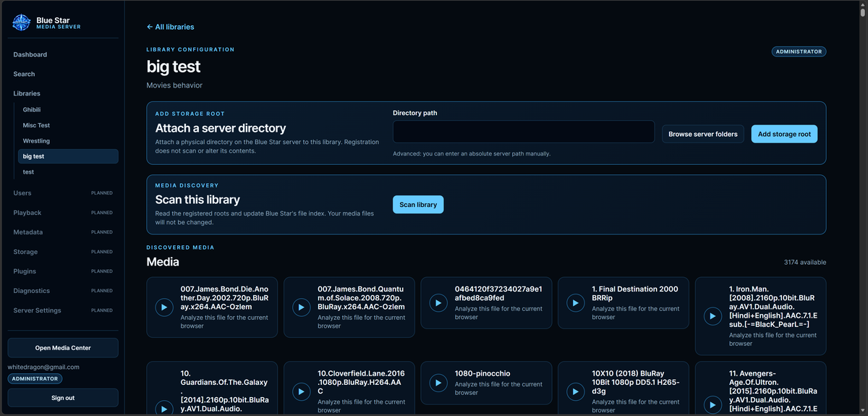Click whitedragon@gmail.com account text

[x=43, y=367]
